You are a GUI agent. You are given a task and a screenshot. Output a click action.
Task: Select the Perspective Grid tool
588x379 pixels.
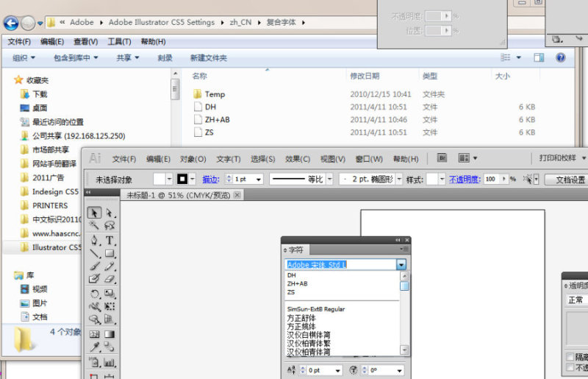[x=110, y=319]
